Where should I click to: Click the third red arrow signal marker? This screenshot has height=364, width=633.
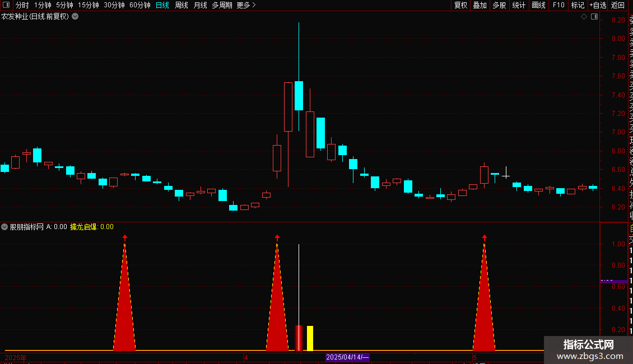point(485,237)
